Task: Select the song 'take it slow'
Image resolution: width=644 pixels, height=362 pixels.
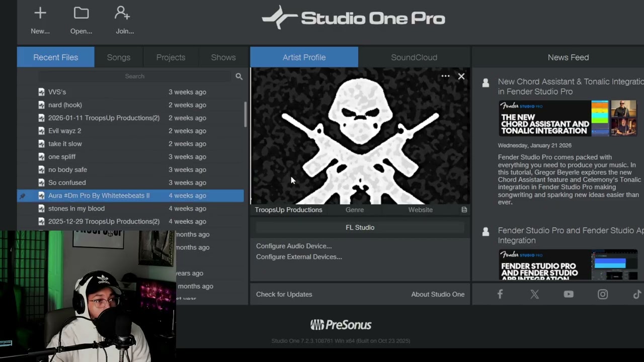Action: (65, 144)
